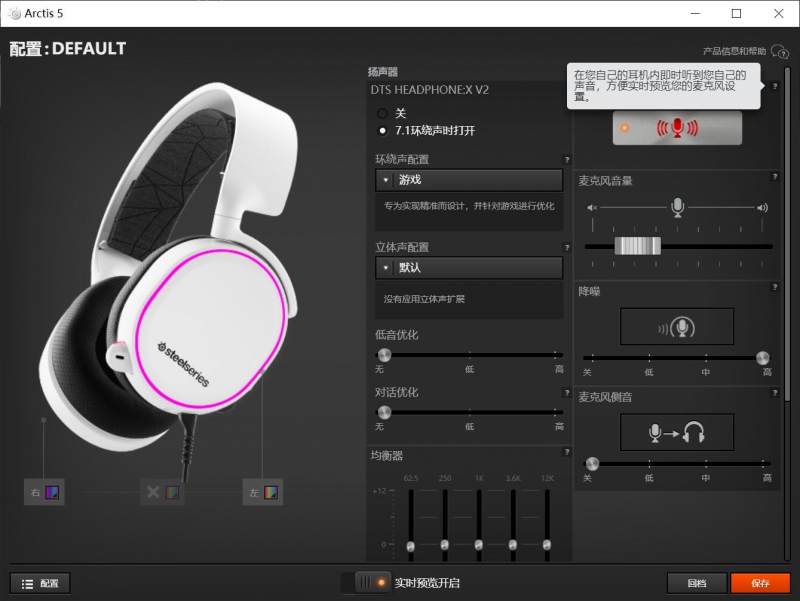Image resolution: width=800 pixels, height=601 pixels.
Task: Click the orange 保存 button
Action: tap(760, 583)
